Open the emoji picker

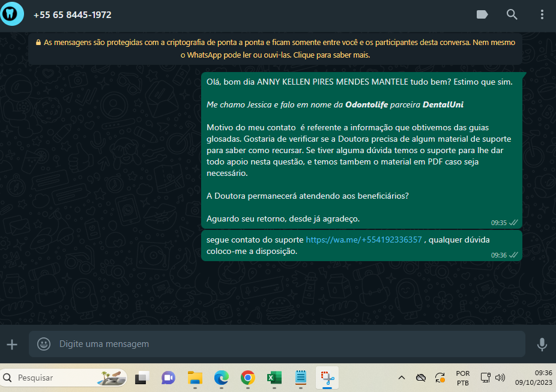(x=44, y=344)
